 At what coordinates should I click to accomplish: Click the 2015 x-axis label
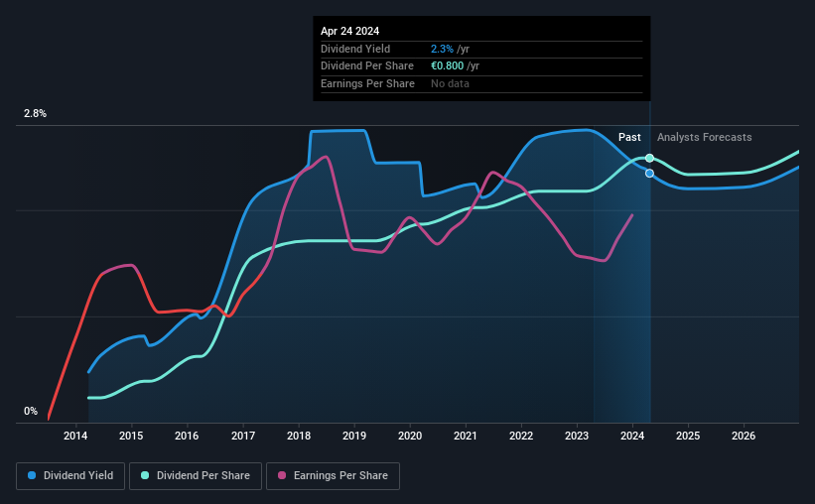coord(131,436)
